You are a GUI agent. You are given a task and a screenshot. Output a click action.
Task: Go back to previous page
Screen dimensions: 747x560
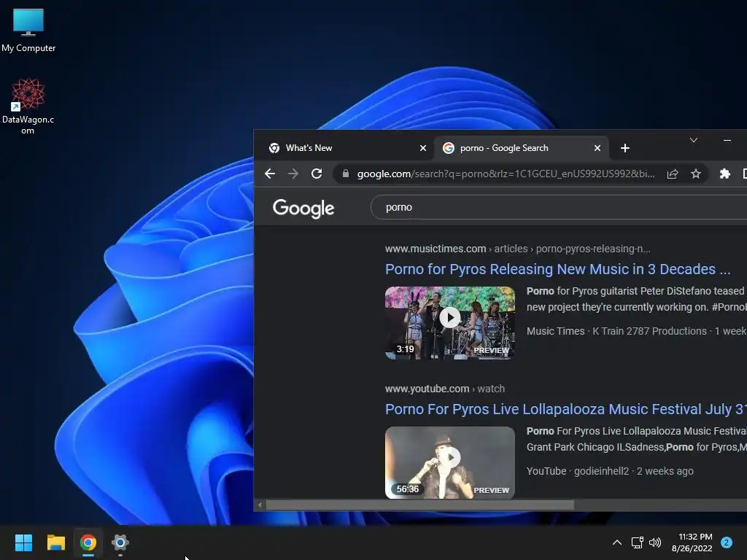pos(270,174)
